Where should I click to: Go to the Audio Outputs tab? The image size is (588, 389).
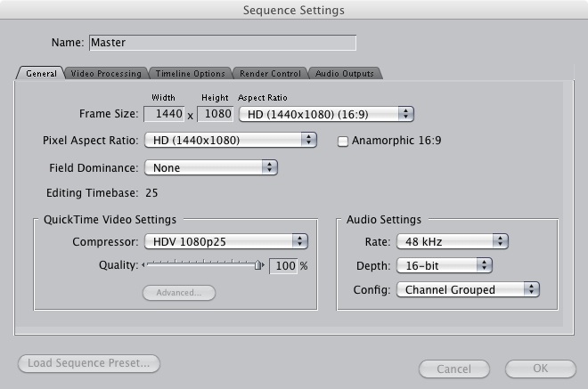(x=346, y=73)
